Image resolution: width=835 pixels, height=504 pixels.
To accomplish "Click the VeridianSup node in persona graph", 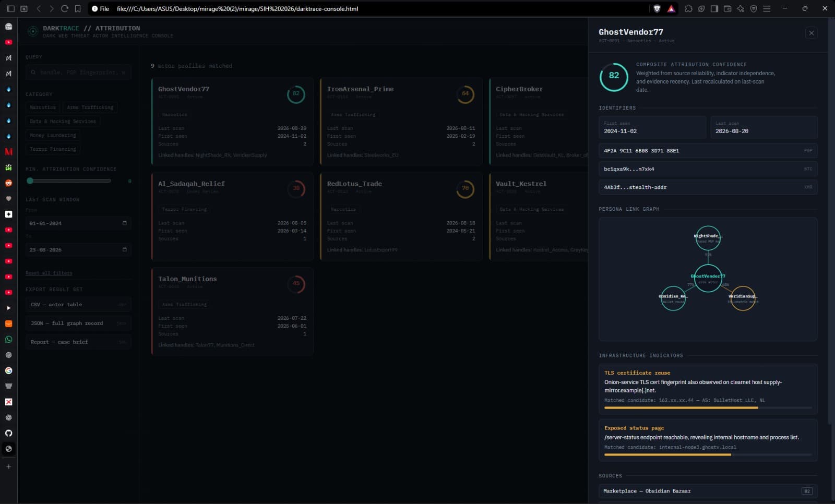I will pyautogui.click(x=742, y=298).
